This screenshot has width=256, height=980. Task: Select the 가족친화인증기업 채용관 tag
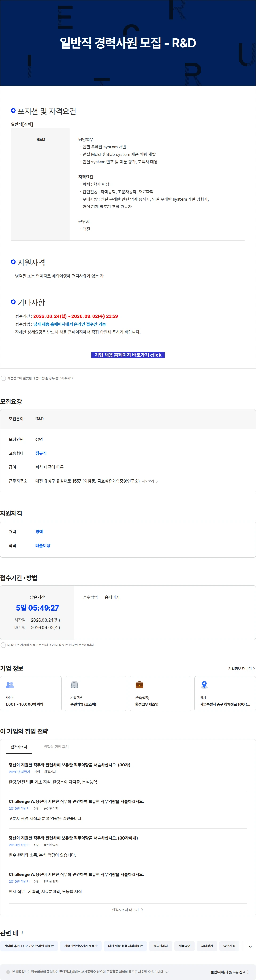click(81, 946)
